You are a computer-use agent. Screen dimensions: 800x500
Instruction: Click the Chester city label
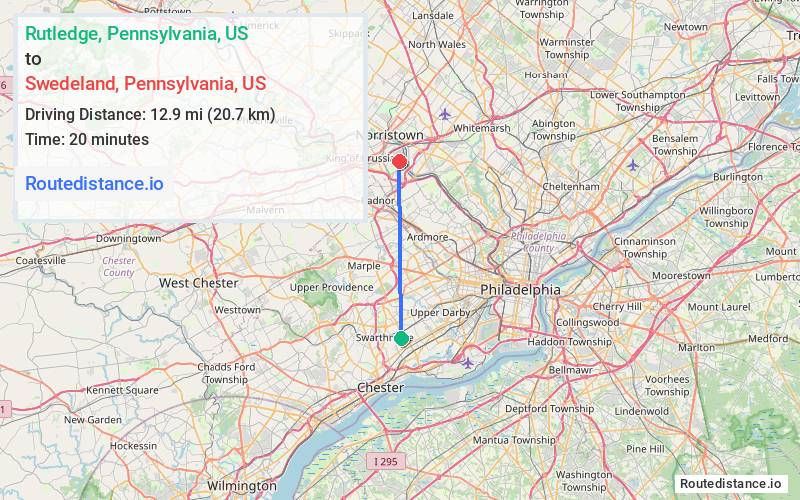(x=381, y=388)
